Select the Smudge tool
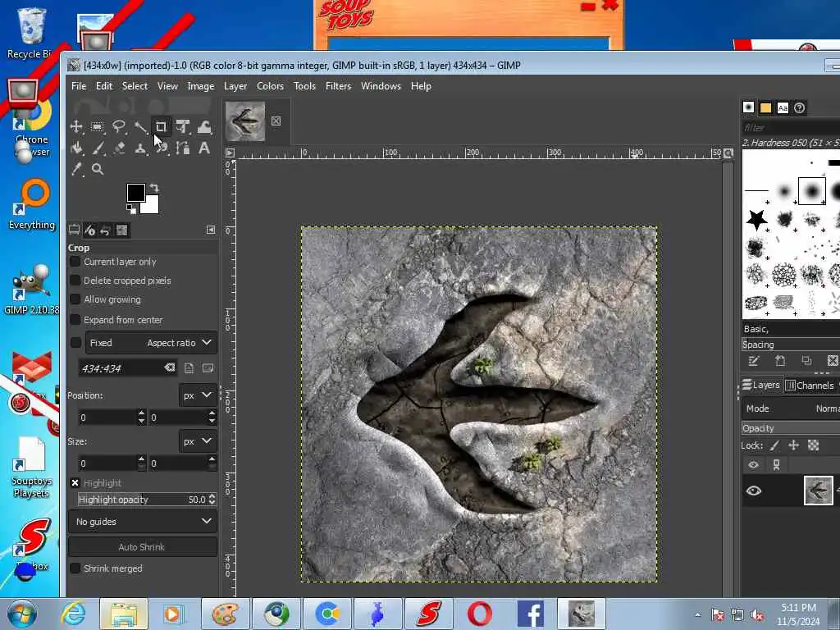Screen dimensions: 840x630 (162, 148)
